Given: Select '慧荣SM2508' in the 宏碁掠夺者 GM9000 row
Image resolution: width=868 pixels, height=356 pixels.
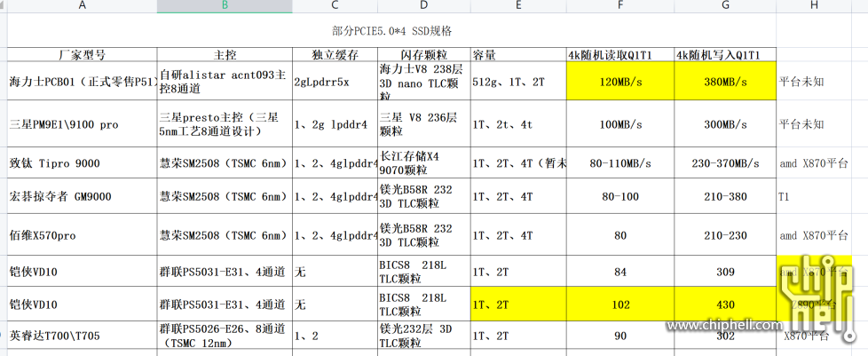Looking at the screenshot, I should (x=225, y=196).
